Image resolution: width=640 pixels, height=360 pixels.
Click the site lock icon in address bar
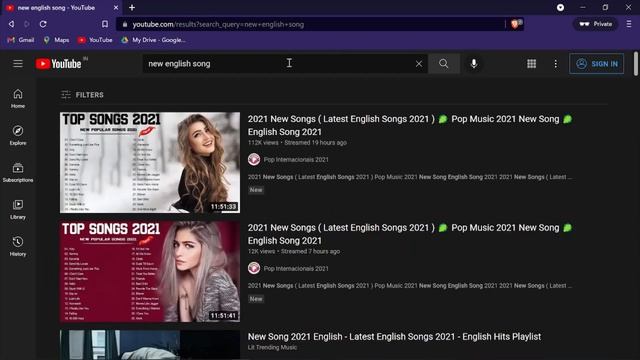point(125,24)
